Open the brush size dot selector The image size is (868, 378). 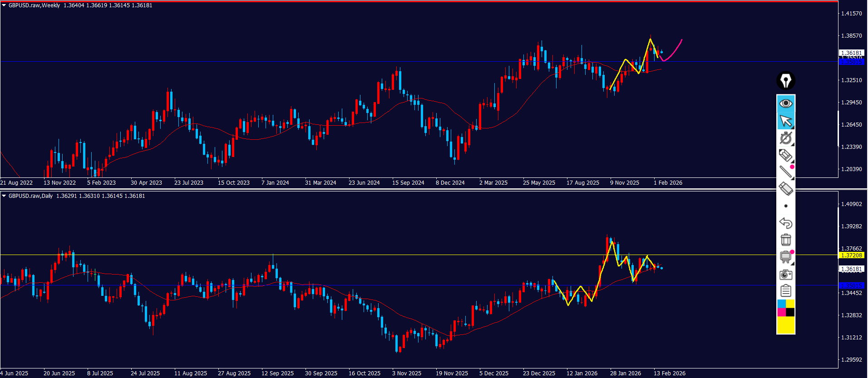pyautogui.click(x=786, y=206)
